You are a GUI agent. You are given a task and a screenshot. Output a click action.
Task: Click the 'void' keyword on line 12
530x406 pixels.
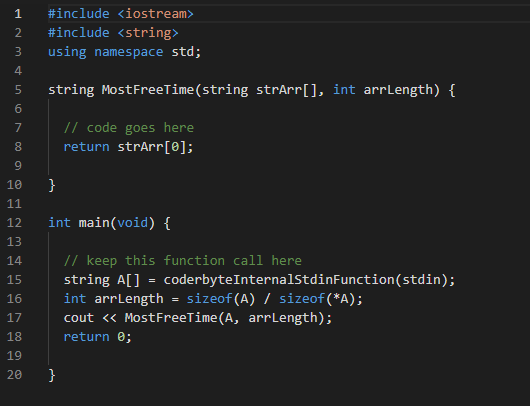132,223
